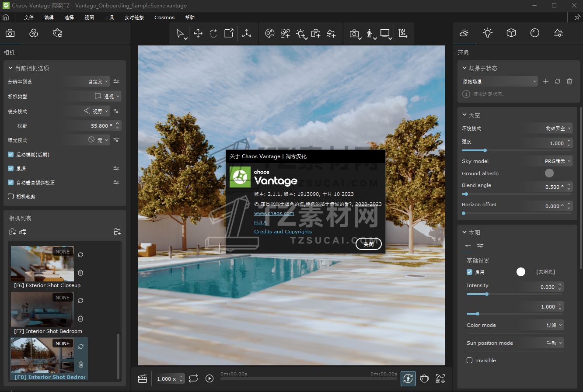Activate the scale tool in toolbar
The image size is (583, 392).
click(x=229, y=34)
